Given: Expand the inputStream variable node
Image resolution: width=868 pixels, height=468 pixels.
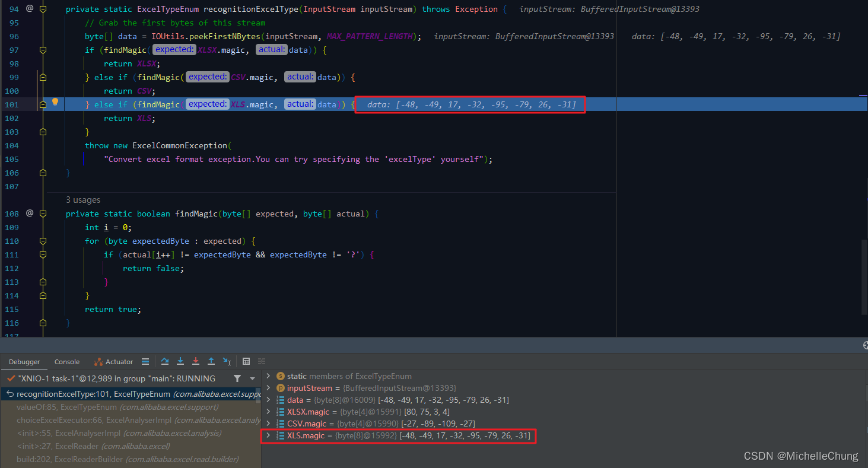Looking at the screenshot, I should point(268,388).
